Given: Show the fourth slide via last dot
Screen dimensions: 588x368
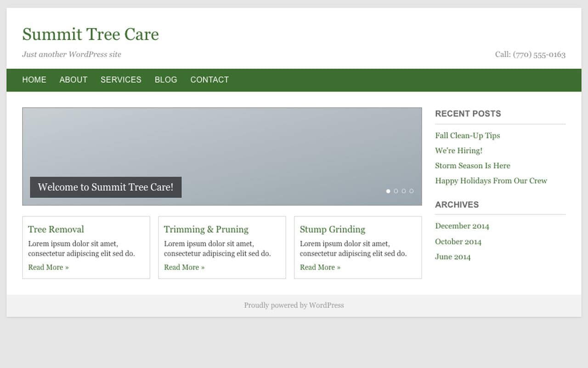Looking at the screenshot, I should point(412,191).
